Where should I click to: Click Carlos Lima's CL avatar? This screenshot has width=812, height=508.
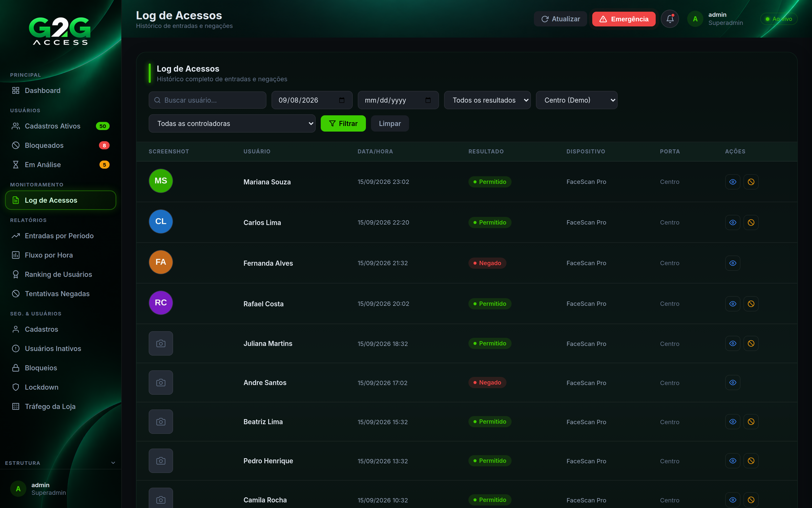pos(161,221)
